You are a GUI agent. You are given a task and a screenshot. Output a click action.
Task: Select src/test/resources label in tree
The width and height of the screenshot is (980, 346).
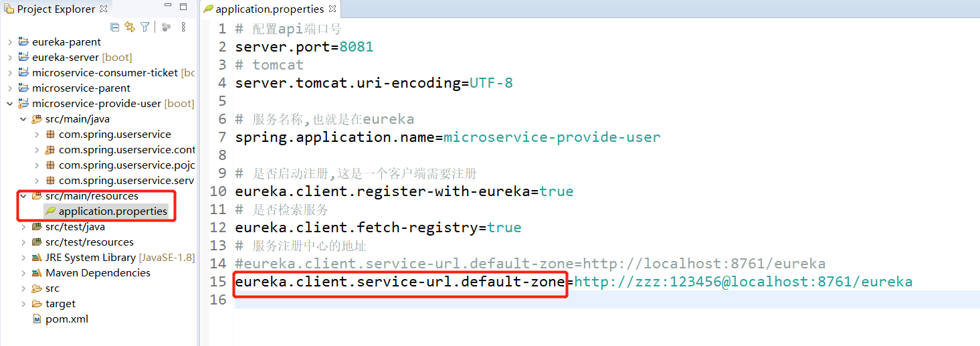[90, 242]
